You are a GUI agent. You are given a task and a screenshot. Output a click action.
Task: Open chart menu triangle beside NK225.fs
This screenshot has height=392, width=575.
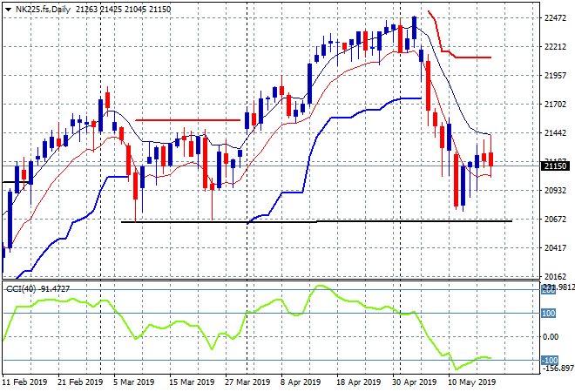coord(8,10)
